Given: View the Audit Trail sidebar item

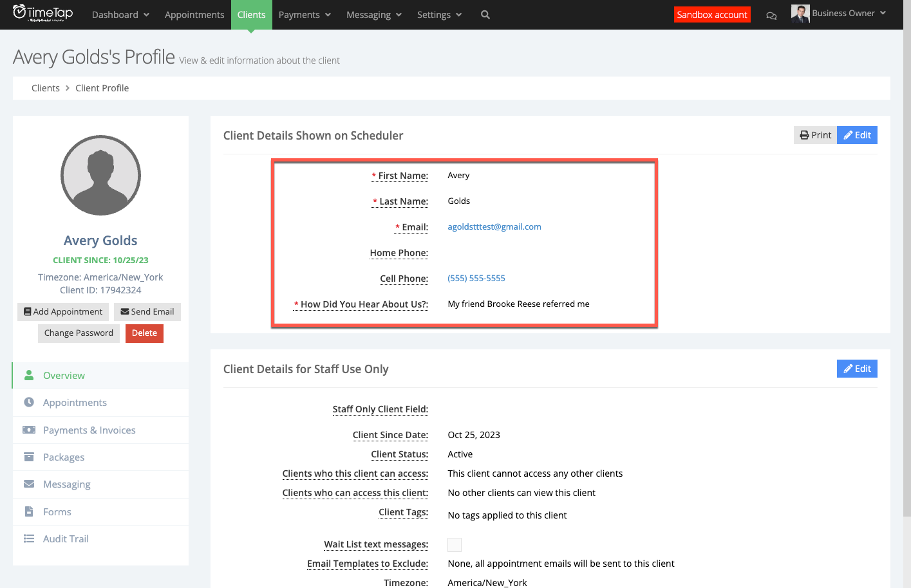Looking at the screenshot, I should pos(64,538).
